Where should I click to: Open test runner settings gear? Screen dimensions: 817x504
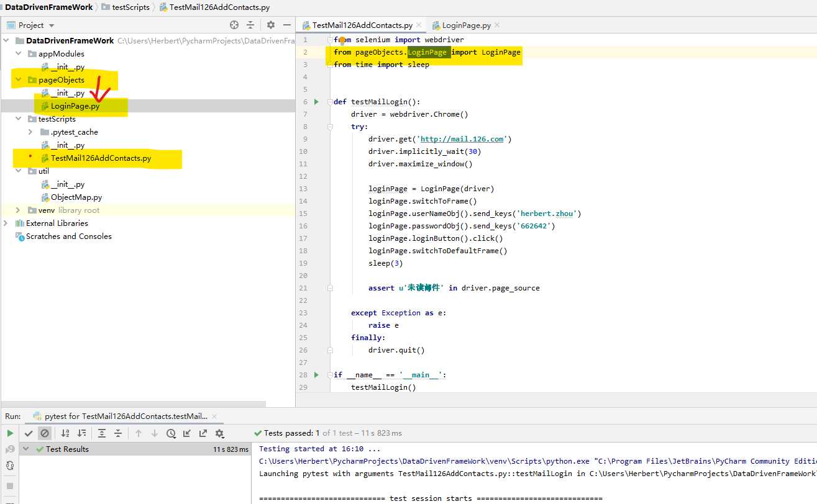tap(219, 433)
